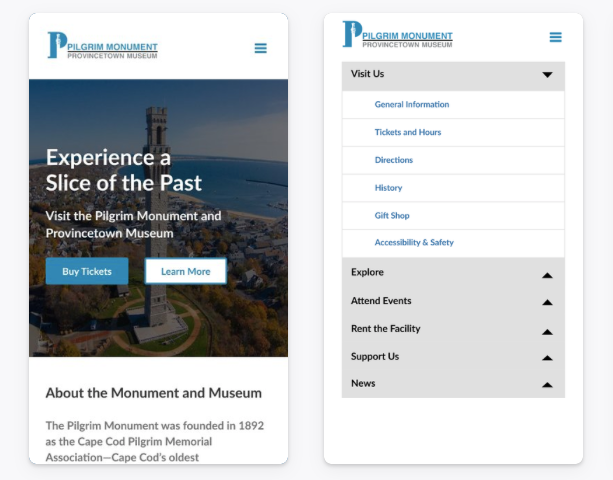Open Tickets and Hours link
The height and width of the screenshot is (480, 613).
tap(408, 132)
